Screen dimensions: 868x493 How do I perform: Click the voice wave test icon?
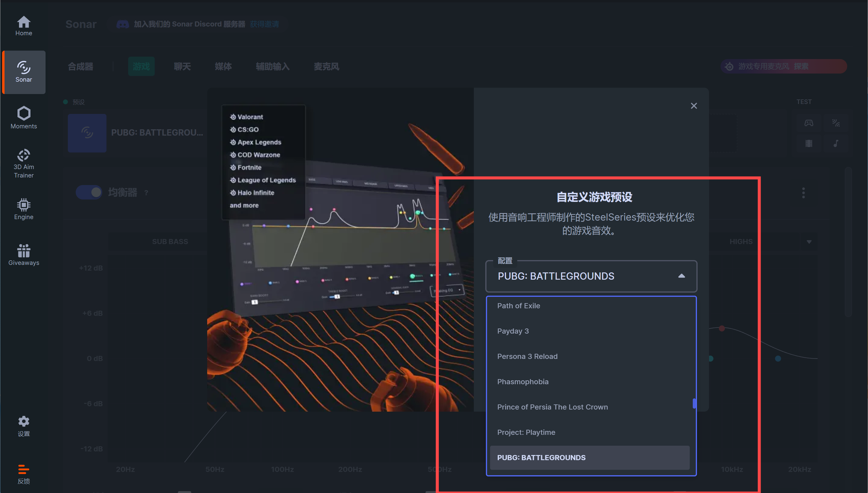[x=836, y=123]
